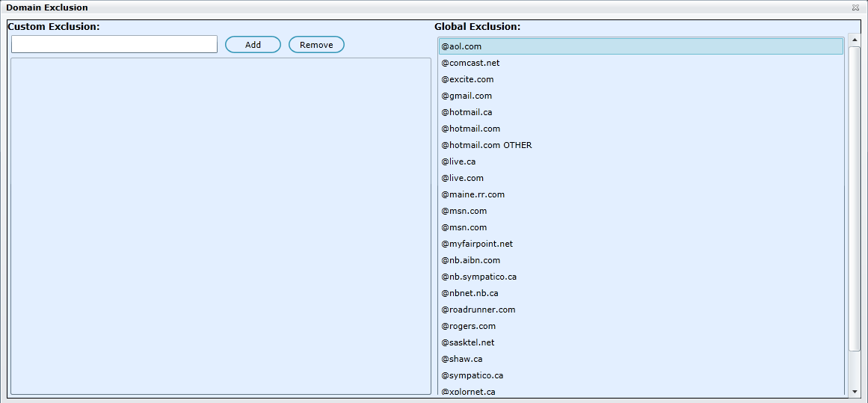
Task: Select the '@hotmail.com OTHER' entry
Action: [x=487, y=145]
